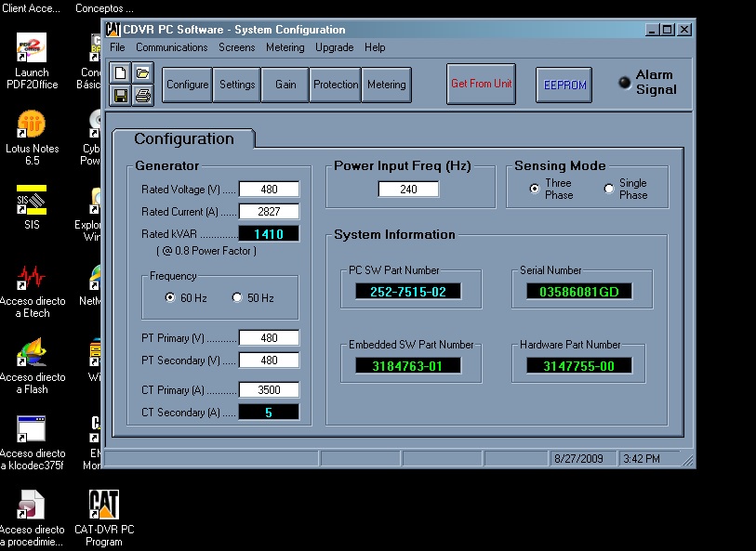
Task: Select the 50 Hz frequency option
Action: point(237,298)
